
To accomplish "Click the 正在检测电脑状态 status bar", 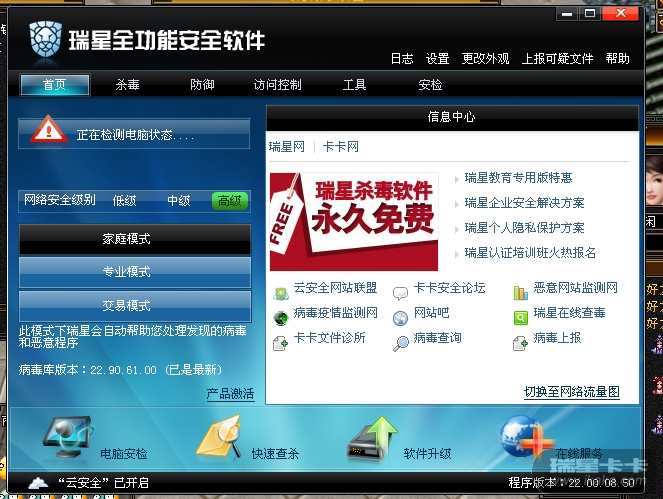I will click(x=134, y=134).
